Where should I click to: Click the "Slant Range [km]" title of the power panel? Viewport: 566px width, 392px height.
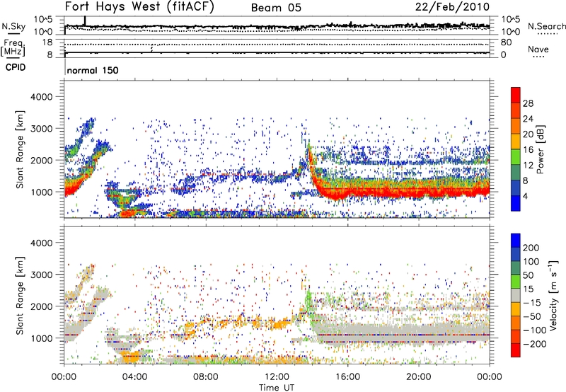[20, 149]
